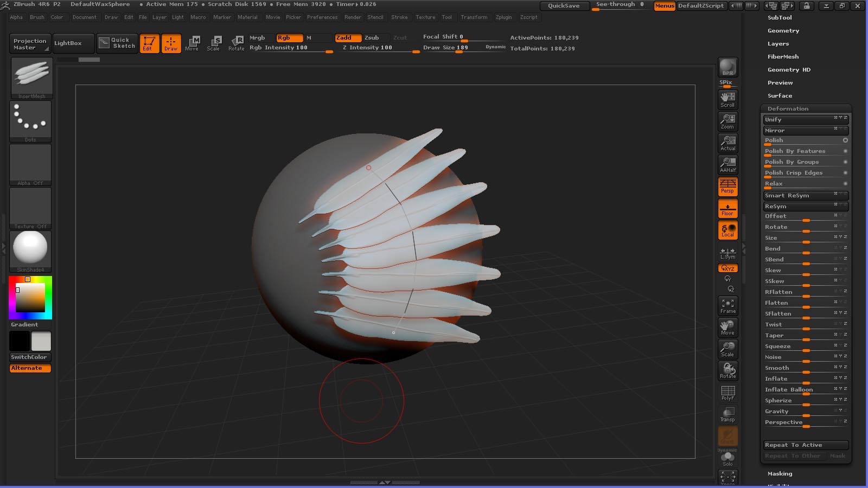Open the Brush menu
The height and width of the screenshot is (488, 868).
point(37,17)
